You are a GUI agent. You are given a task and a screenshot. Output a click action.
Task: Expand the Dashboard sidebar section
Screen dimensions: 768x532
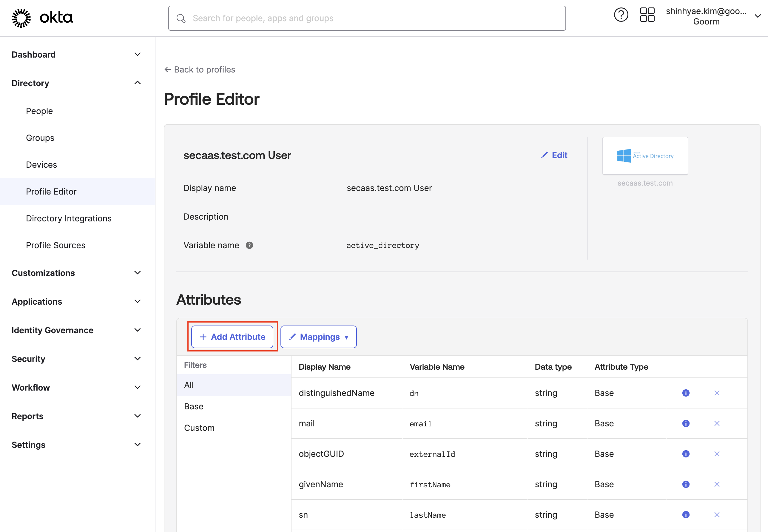tap(137, 54)
